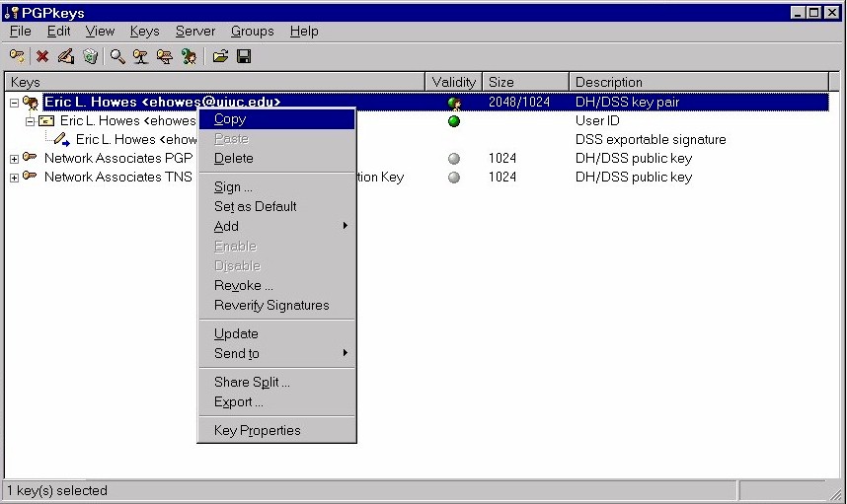Click the Size column header
Viewport: 847px width, 504px height.
tap(525, 82)
